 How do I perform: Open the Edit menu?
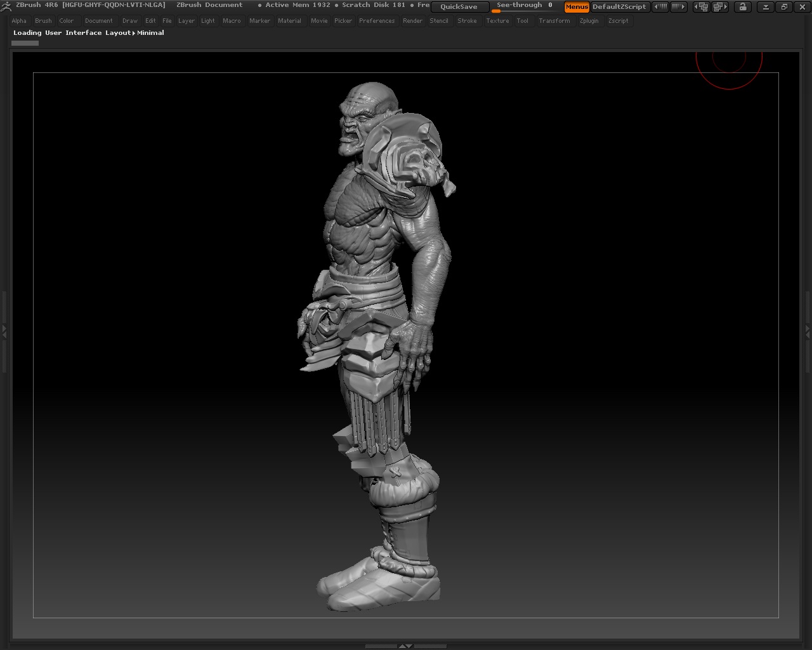(x=150, y=21)
